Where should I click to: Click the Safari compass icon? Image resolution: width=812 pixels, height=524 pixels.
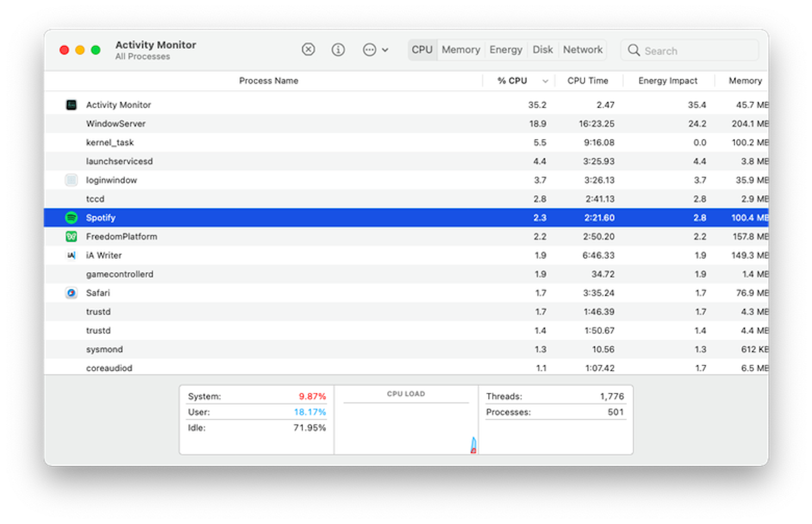pos(71,293)
